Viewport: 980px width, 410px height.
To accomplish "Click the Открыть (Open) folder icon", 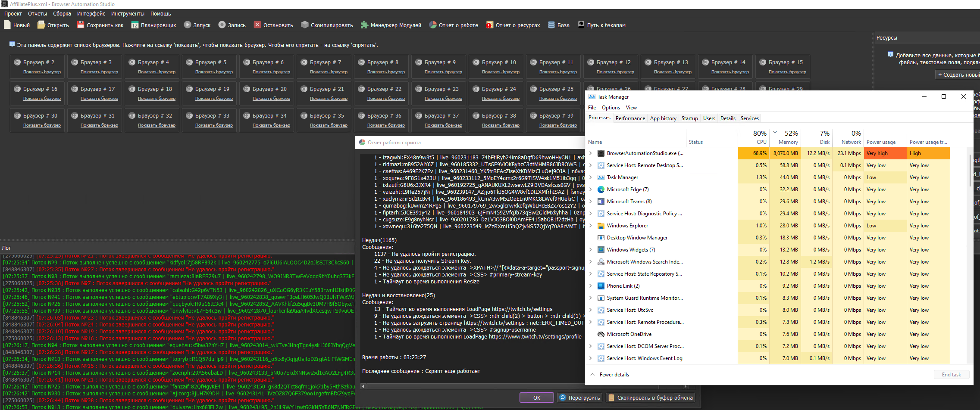I will 41,25.
